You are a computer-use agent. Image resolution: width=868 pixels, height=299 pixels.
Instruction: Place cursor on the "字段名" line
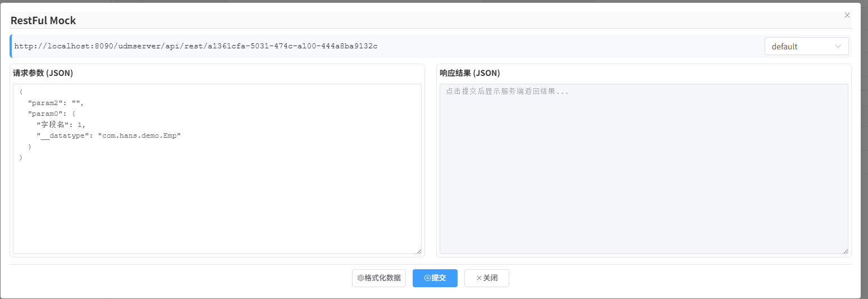coord(61,125)
